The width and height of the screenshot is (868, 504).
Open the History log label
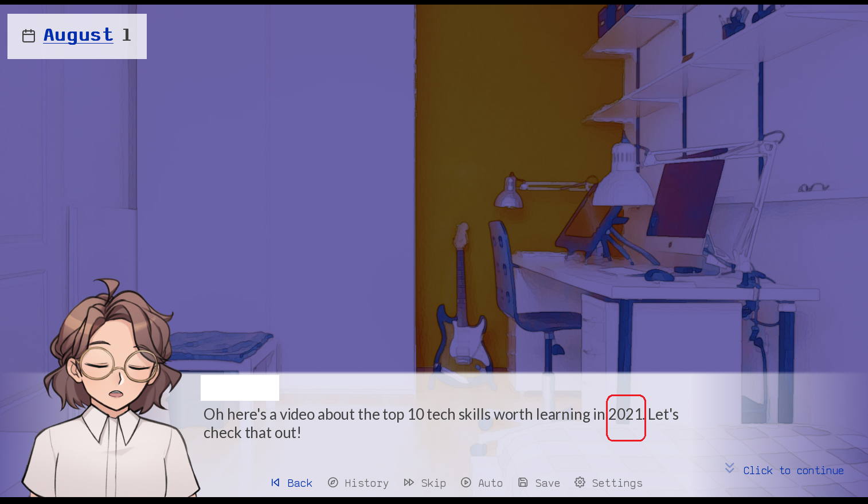[366, 483]
